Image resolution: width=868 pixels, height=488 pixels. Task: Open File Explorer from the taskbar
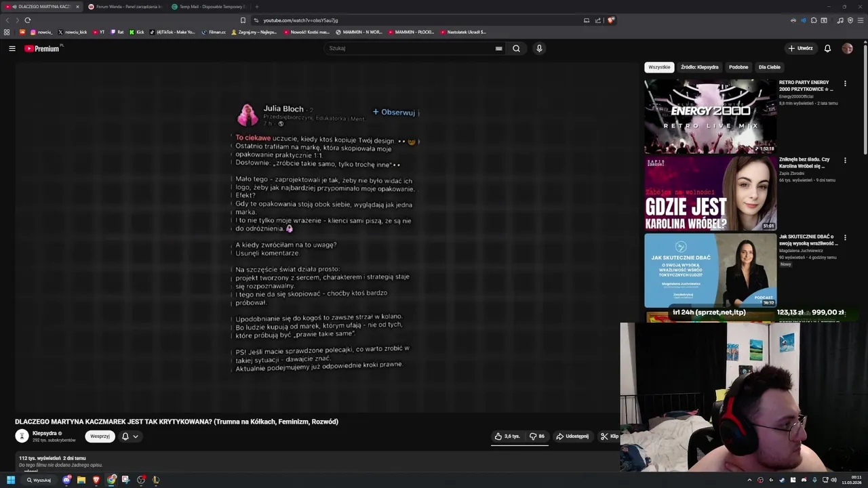[x=81, y=480]
